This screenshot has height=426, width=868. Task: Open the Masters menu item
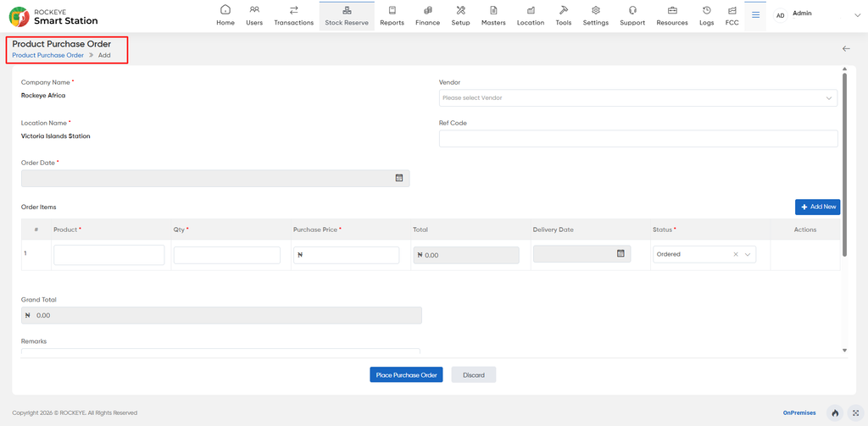(x=493, y=15)
